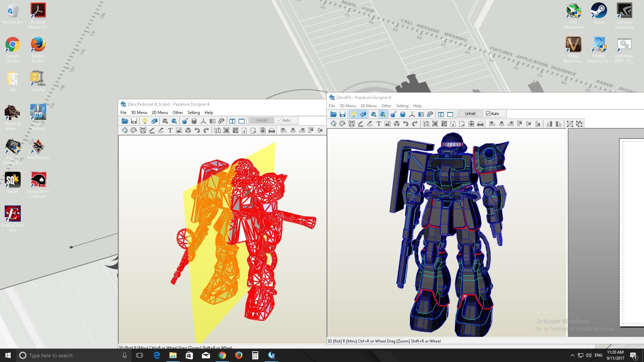The height and width of the screenshot is (362, 644).
Task: Toggle texture display in ZakuIIF2 toolbar
Action: pos(363,114)
